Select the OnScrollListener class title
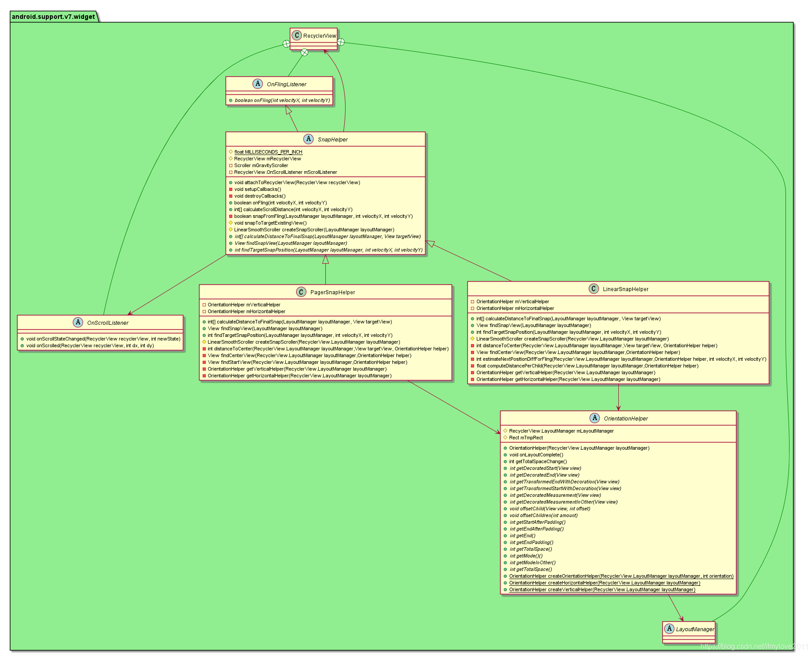Image resolution: width=812 pixels, height=655 pixels. point(108,323)
